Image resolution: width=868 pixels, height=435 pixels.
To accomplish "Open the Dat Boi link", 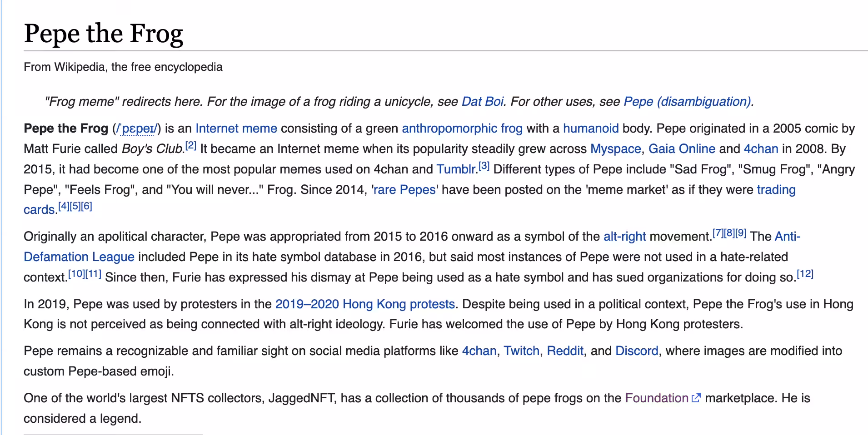I will (x=483, y=102).
